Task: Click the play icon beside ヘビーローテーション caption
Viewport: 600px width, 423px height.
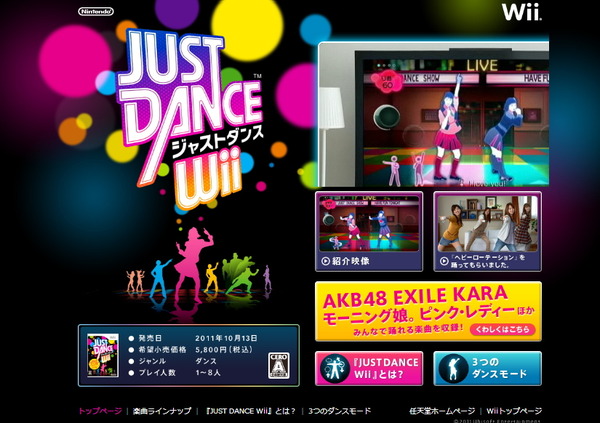Action: (x=444, y=261)
